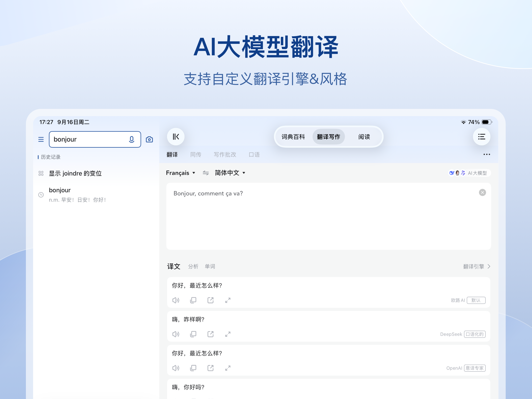Switch to the 阅读 segment
The image size is (532, 399).
click(364, 137)
